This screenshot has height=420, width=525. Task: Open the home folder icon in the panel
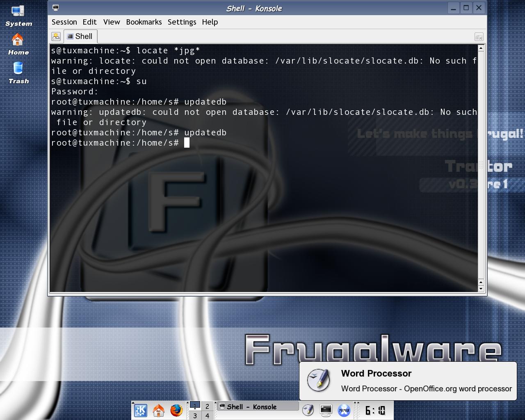tap(159, 410)
